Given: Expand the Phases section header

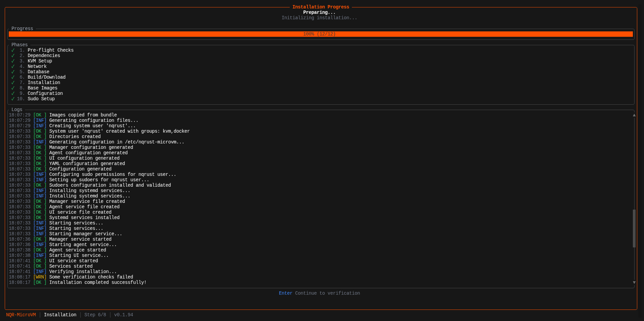Looking at the screenshot, I should pos(19,45).
